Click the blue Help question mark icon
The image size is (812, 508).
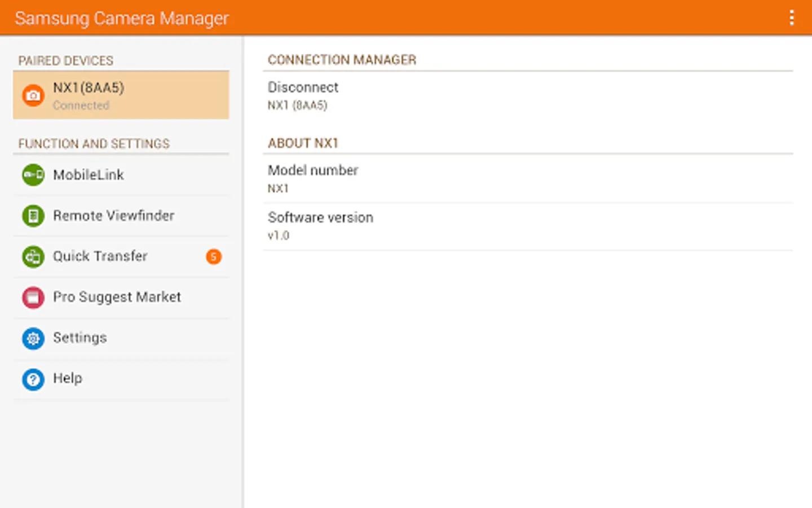[x=33, y=379]
